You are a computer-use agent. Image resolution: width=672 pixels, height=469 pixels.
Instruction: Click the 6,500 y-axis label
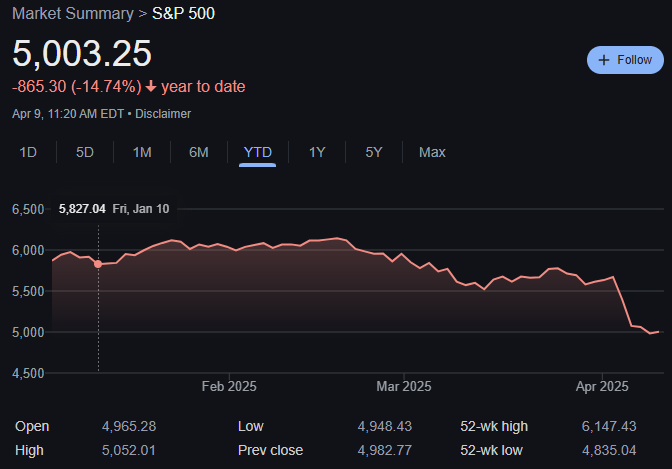28,209
